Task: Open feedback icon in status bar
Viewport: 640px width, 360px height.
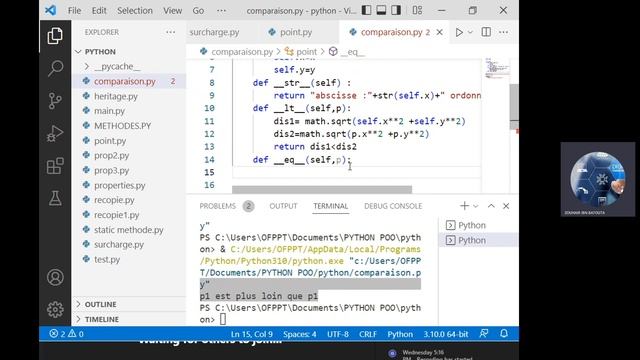Action: click(x=484, y=334)
